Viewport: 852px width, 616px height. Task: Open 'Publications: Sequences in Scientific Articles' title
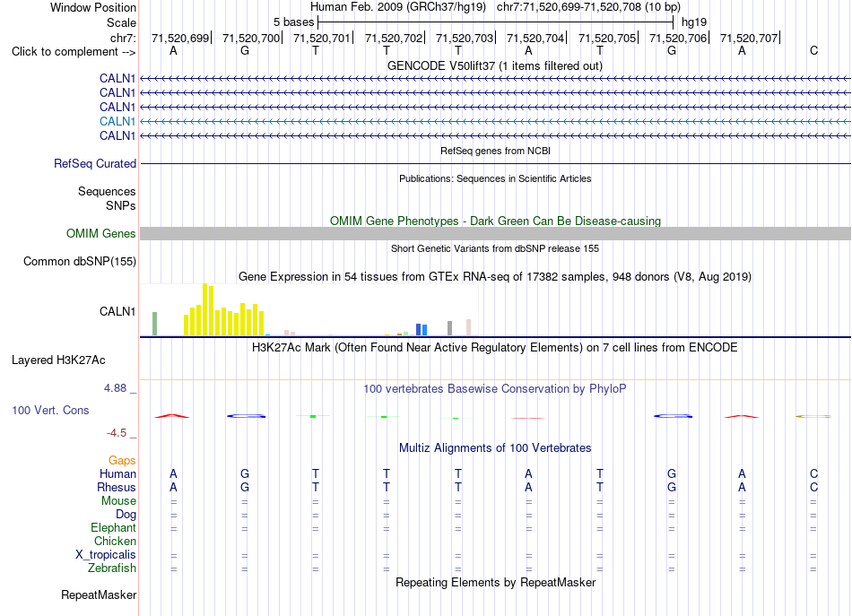495,178
